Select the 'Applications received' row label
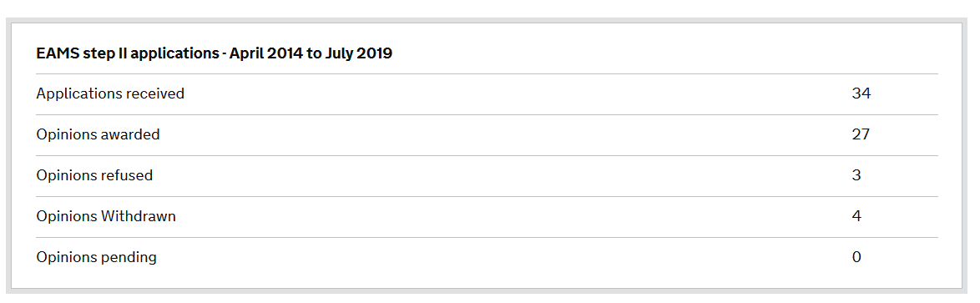This screenshot has width=980, height=303. (110, 93)
